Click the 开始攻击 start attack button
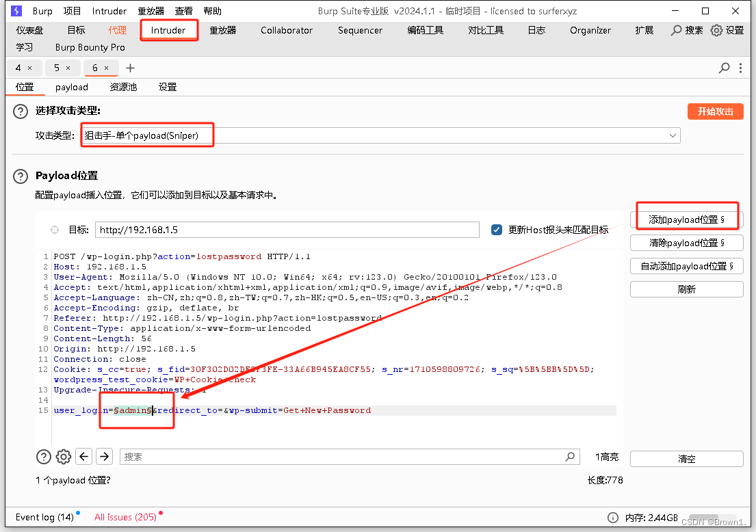756x532 pixels. [715, 111]
